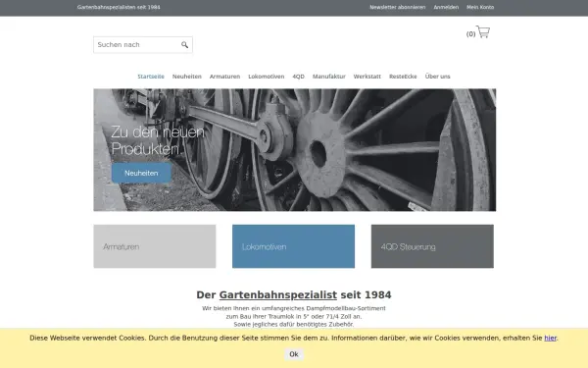This screenshot has width=588, height=368.
Task: Click the blue Neuheiten banner button
Action: coord(141,173)
